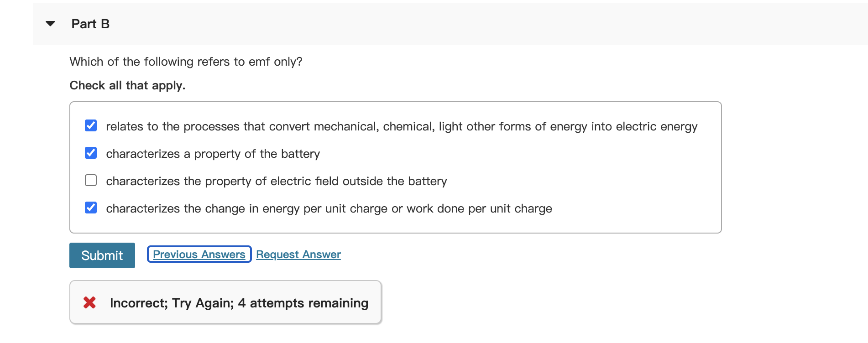This screenshot has height=343, width=868.
Task: Uncheck the energy conversion processes checkbox
Action: point(91,125)
